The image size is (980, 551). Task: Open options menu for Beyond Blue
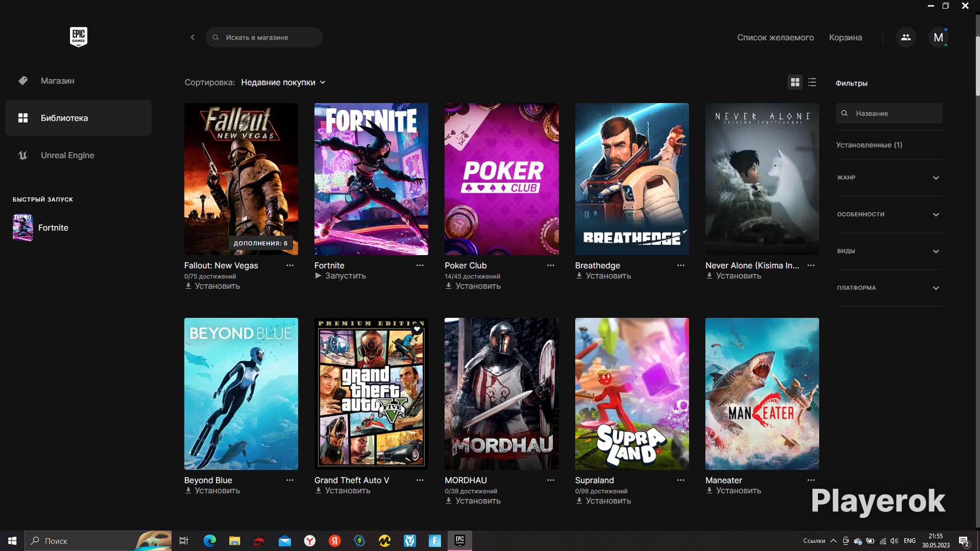tap(290, 480)
